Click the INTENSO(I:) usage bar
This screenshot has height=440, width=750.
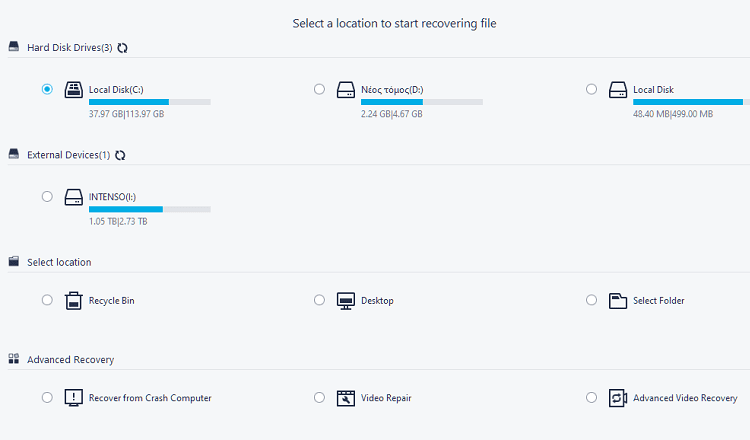click(150, 209)
